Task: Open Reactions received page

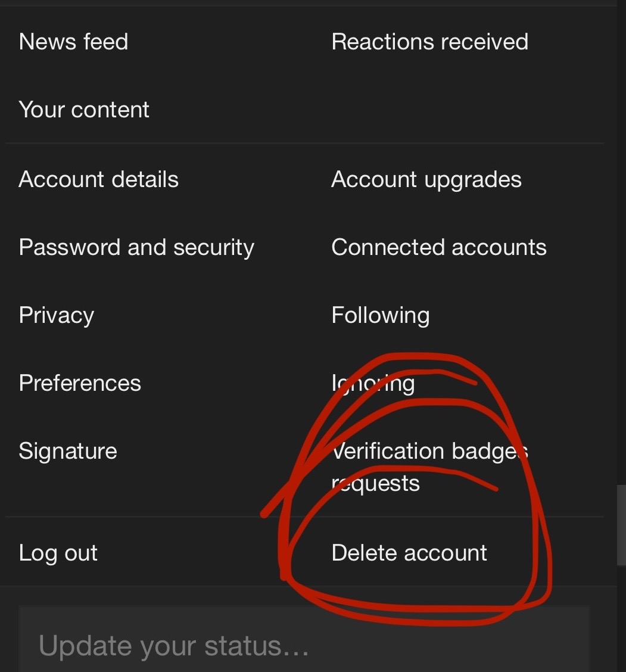Action: [429, 42]
